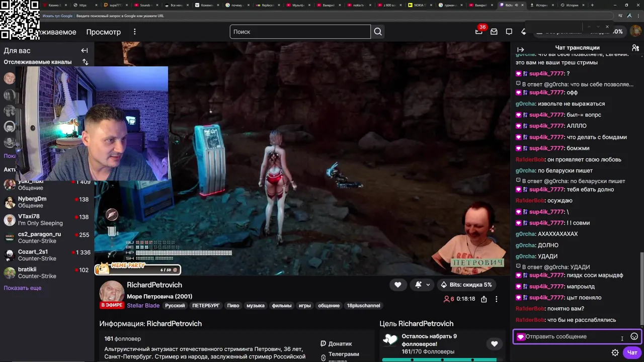The image size is (644, 362).
Task: Open the emote picker smiley in chat
Action: tap(634, 336)
